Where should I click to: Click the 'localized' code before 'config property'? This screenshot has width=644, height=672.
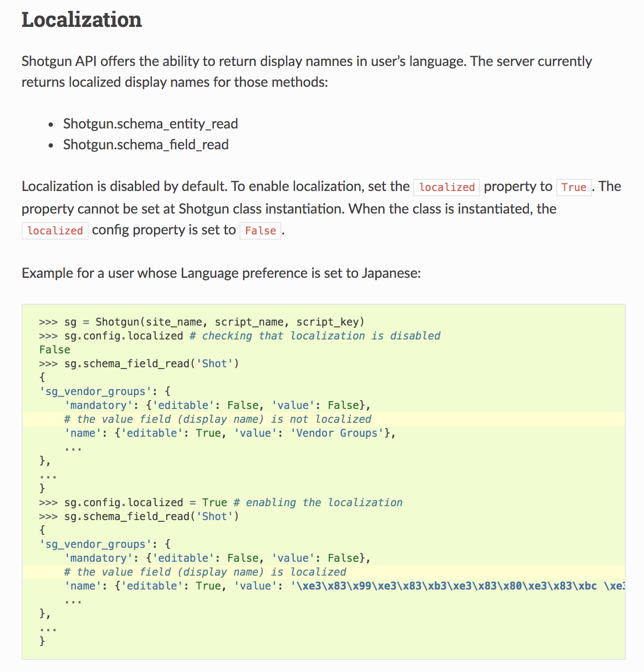(55, 231)
